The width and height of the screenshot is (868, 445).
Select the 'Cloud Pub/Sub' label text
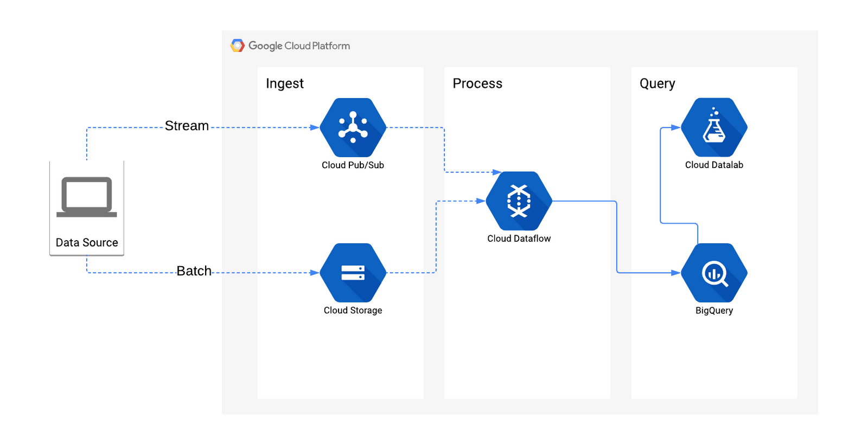[353, 165]
